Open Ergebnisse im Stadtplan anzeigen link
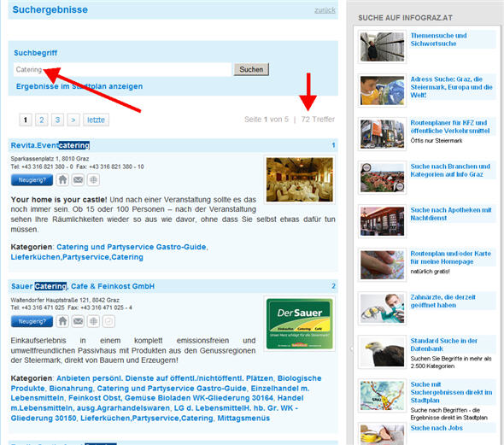 coord(79,86)
